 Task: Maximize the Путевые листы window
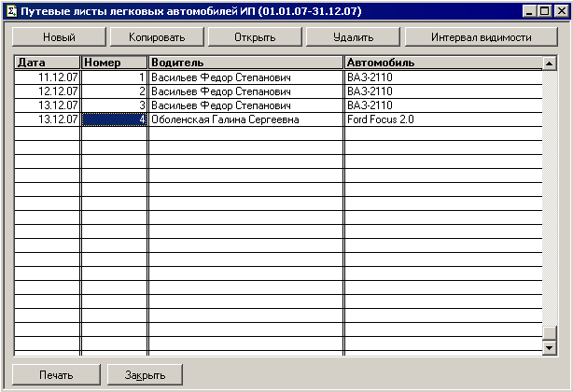(545, 12)
